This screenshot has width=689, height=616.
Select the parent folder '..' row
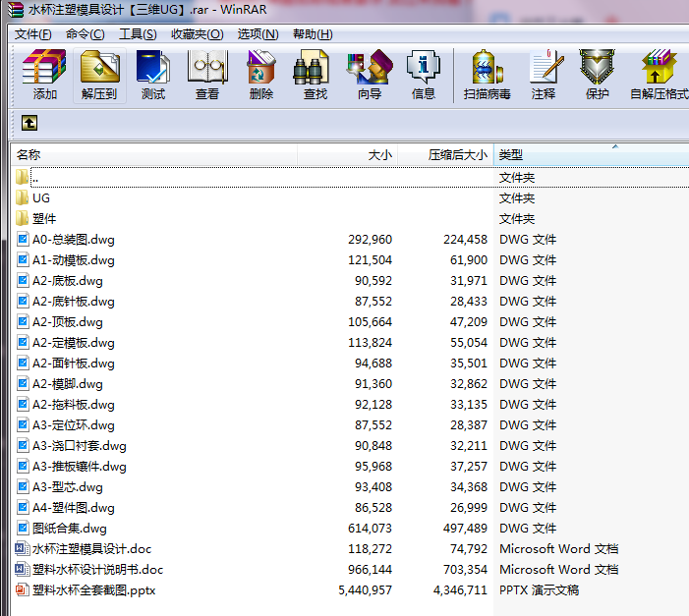[350, 178]
